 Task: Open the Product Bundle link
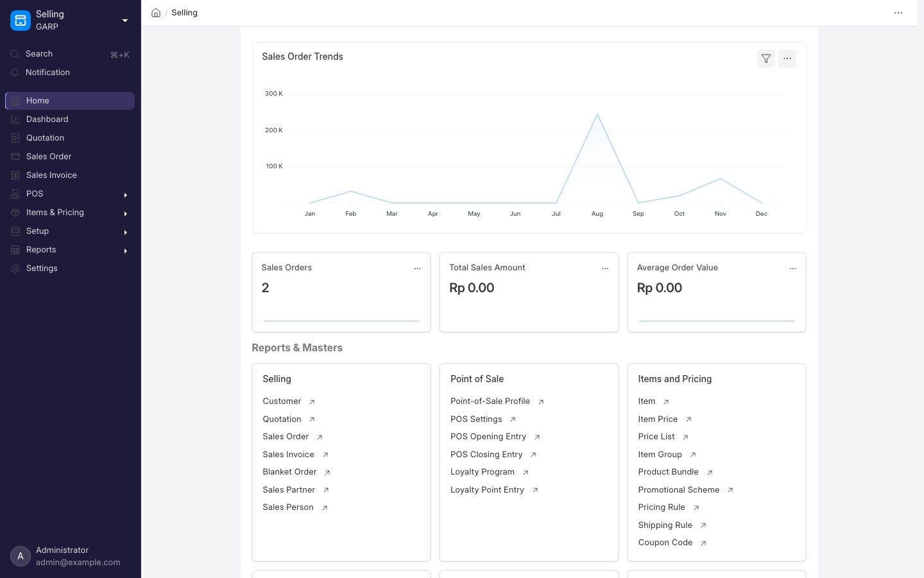668,472
